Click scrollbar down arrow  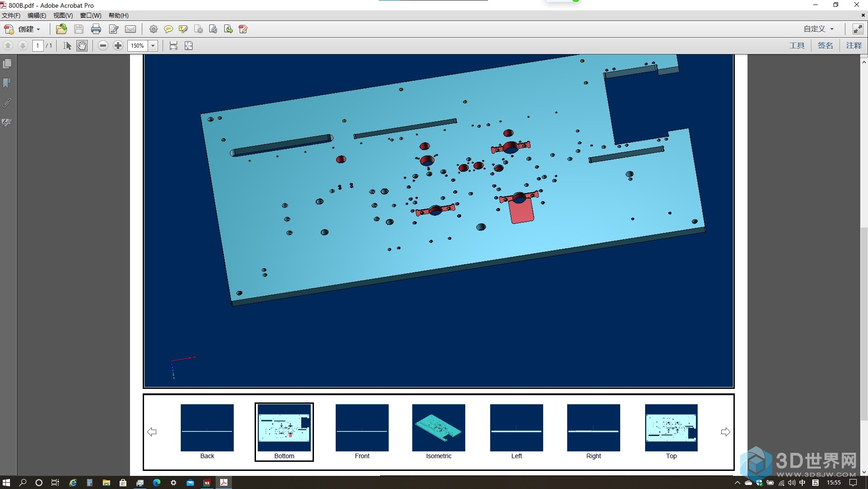tap(864, 472)
